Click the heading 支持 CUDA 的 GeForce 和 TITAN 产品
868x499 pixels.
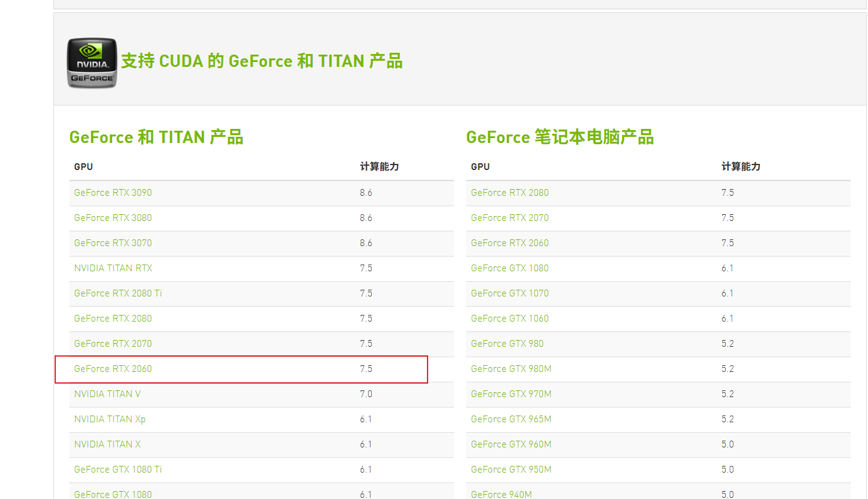tap(261, 61)
